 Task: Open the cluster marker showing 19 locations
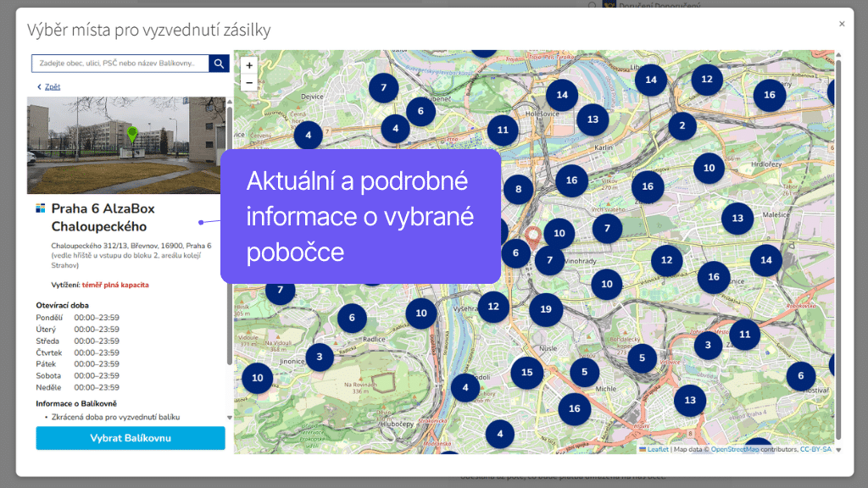click(546, 310)
